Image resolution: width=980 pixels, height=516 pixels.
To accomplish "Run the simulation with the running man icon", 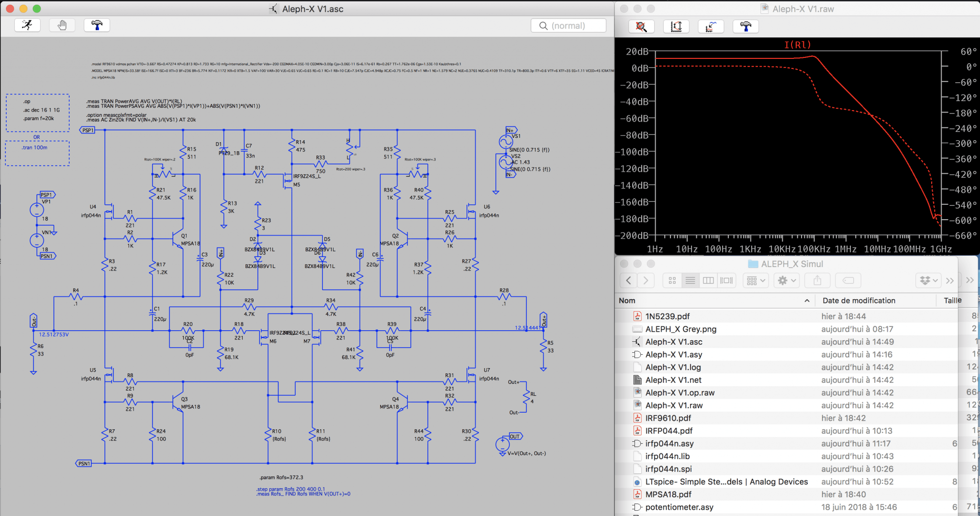I will [27, 25].
